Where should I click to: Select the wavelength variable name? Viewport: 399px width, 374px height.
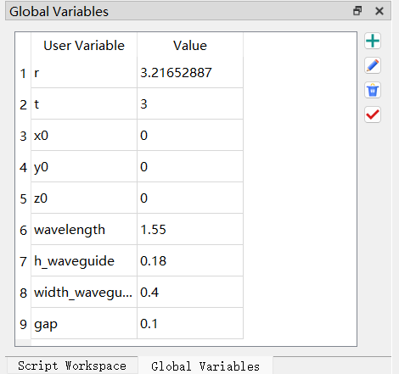[84, 229]
